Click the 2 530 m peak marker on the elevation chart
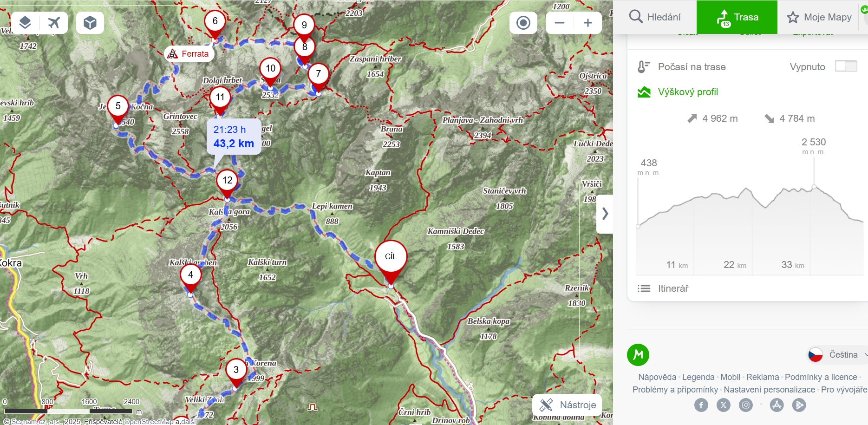Screen dimensions: 868x425 pyautogui.click(x=814, y=187)
